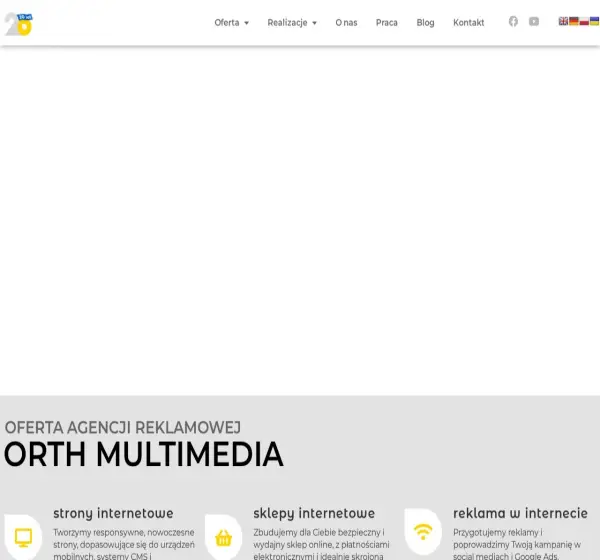Click text starting 'Zbudujemy dla Ciebie bezpieczny'
The image size is (600, 560).
click(x=321, y=544)
